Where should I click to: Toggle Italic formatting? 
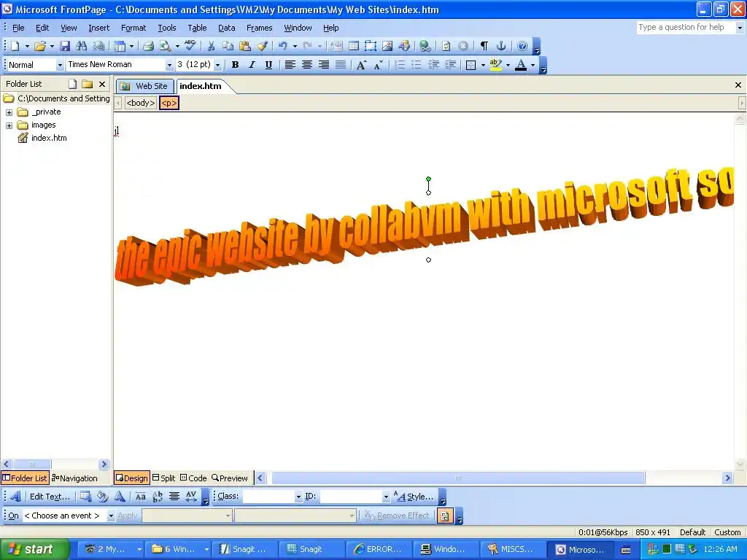point(252,65)
